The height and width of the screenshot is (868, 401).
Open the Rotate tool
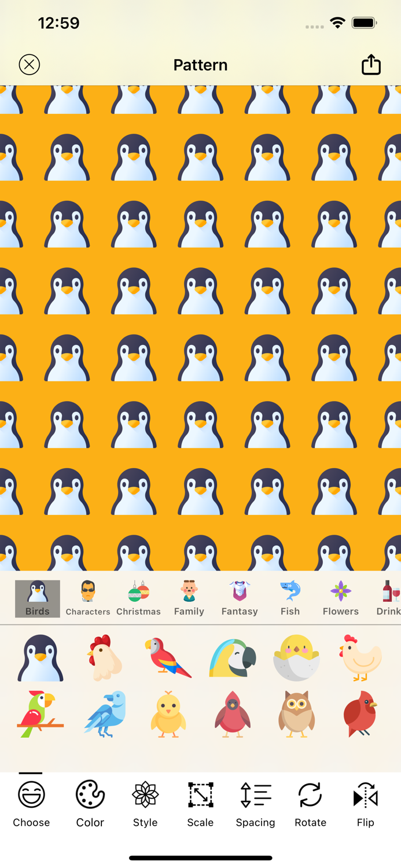tap(310, 804)
